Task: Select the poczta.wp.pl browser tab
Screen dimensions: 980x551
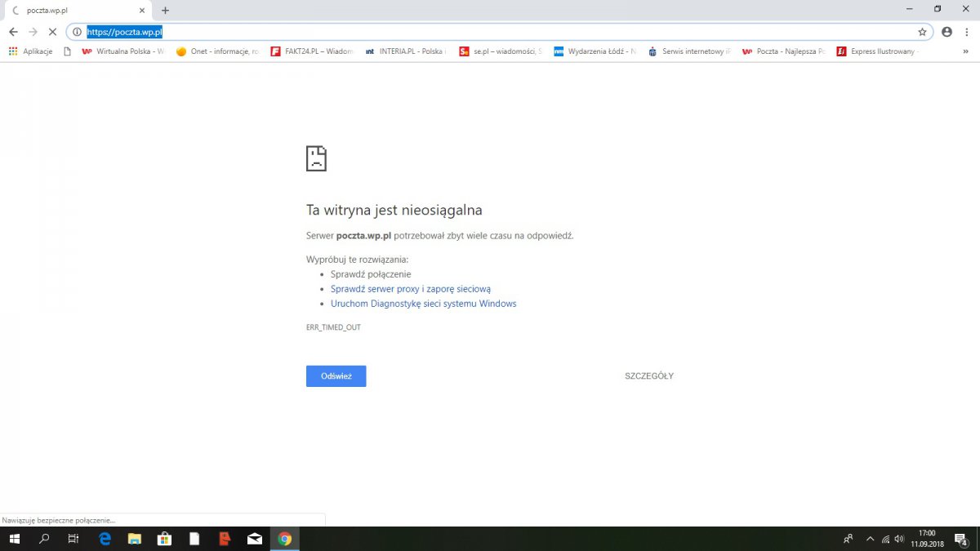Action: coord(78,11)
